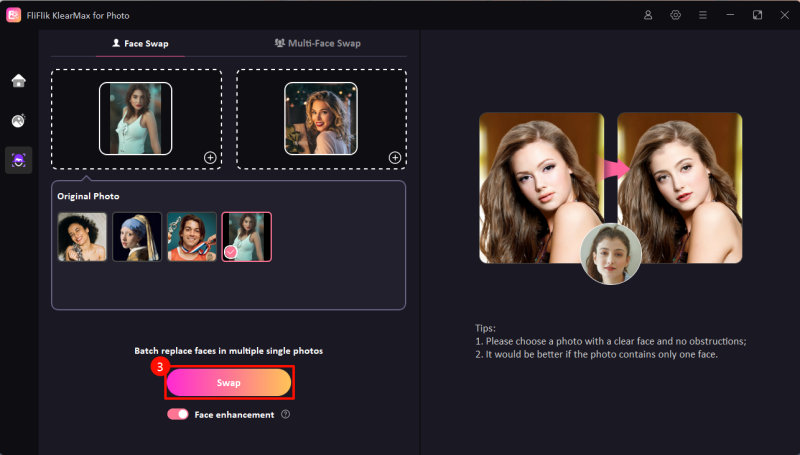Switch to the Multi-Face Swap tab

[x=317, y=43]
